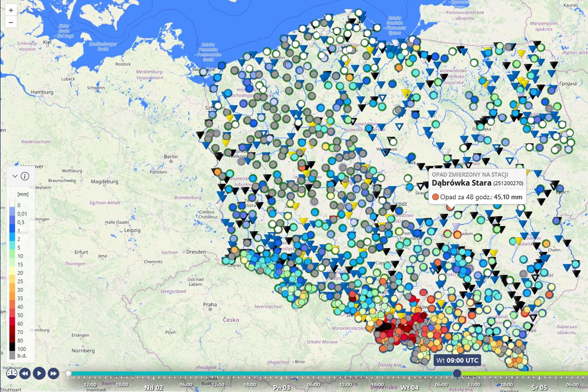Zoom out of the map
This screenshot has height=392, width=588.
point(11,22)
